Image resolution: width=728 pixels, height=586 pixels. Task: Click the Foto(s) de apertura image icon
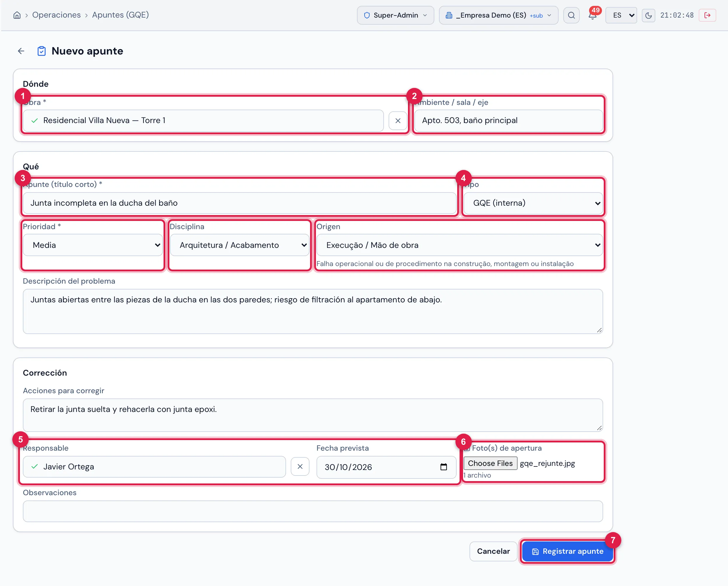(x=467, y=448)
